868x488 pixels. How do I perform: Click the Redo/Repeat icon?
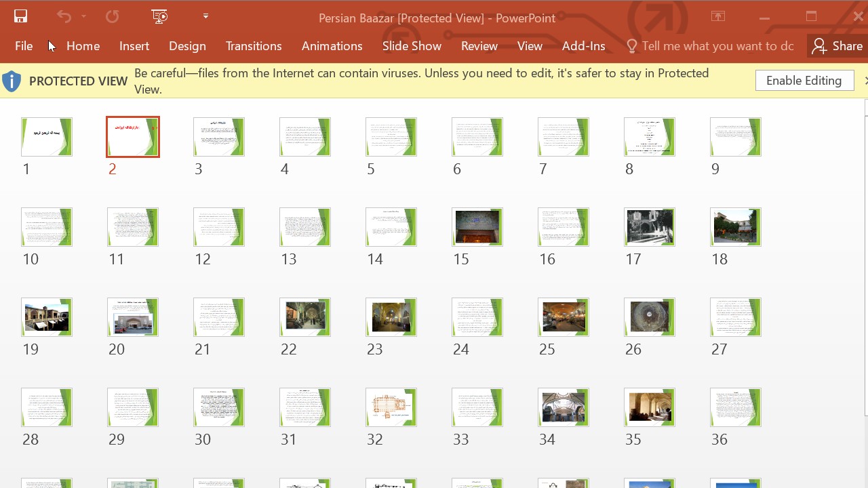click(x=112, y=16)
